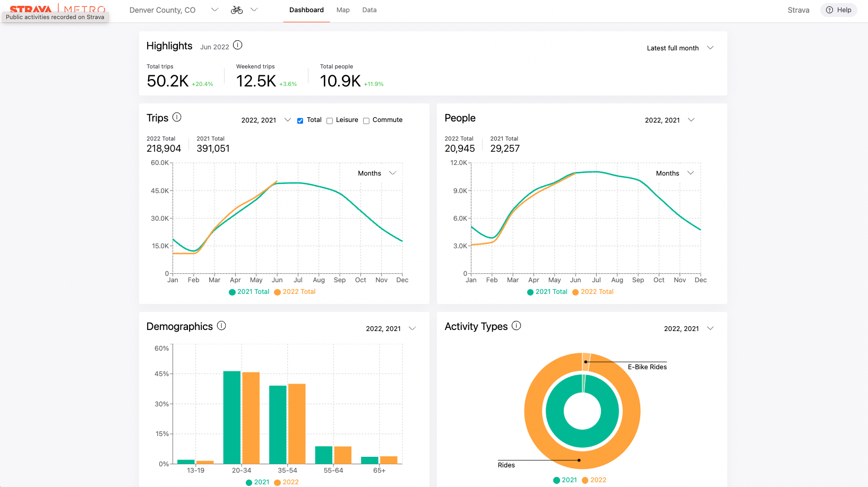Click the Jun 2022 highlights date label
This screenshot has width=868, height=487.
214,47
